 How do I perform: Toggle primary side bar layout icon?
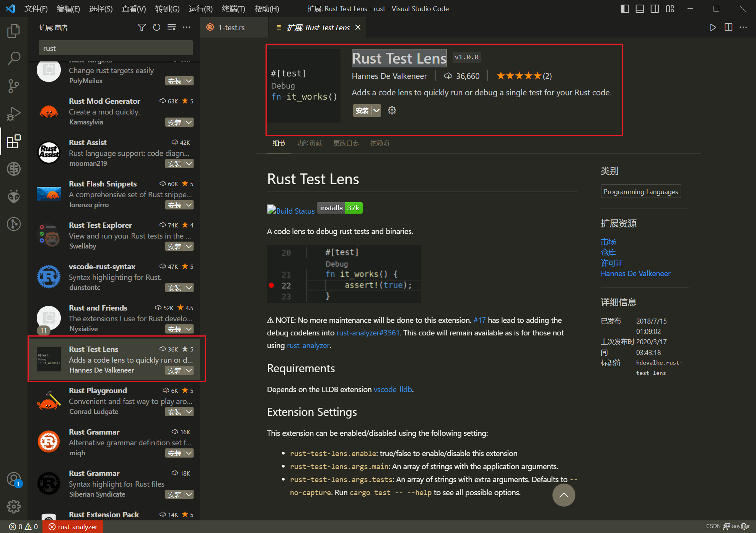(625, 8)
